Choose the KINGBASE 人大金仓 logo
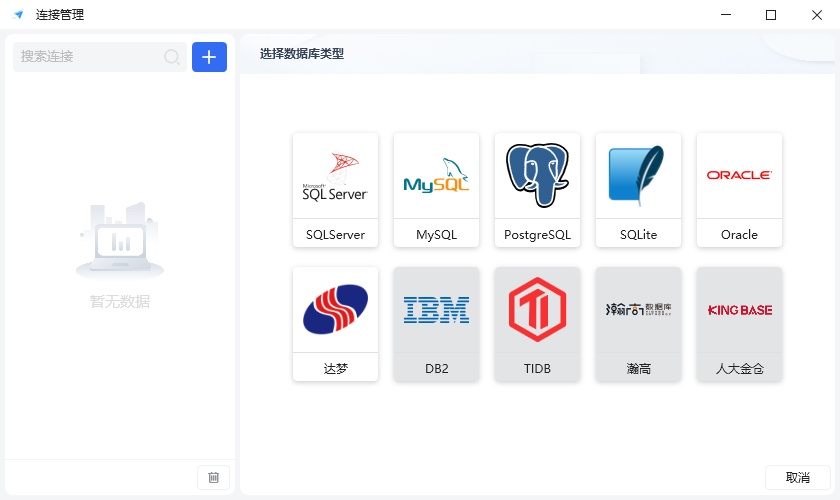Image resolution: width=840 pixels, height=500 pixels. click(739, 310)
